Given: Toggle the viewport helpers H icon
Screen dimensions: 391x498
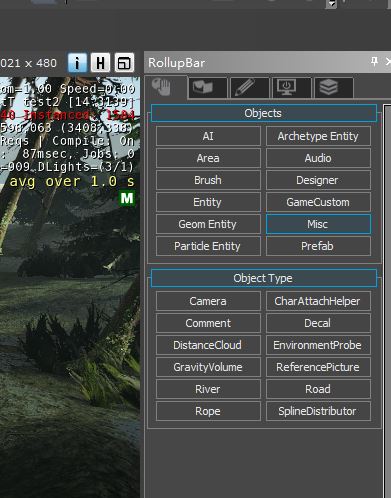Looking at the screenshot, I should coord(100,62).
